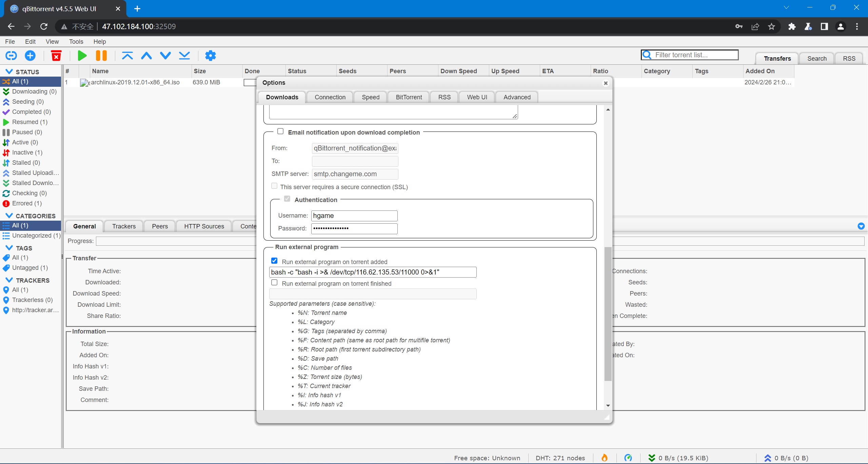Collapse the TRACKERS filter section
Screen dimensions: 868x464
9,280
